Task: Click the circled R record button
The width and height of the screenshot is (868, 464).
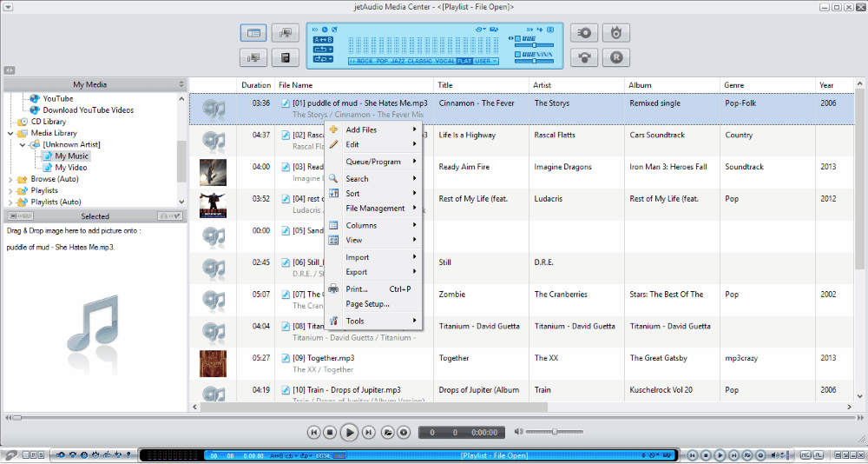Action: (616, 57)
